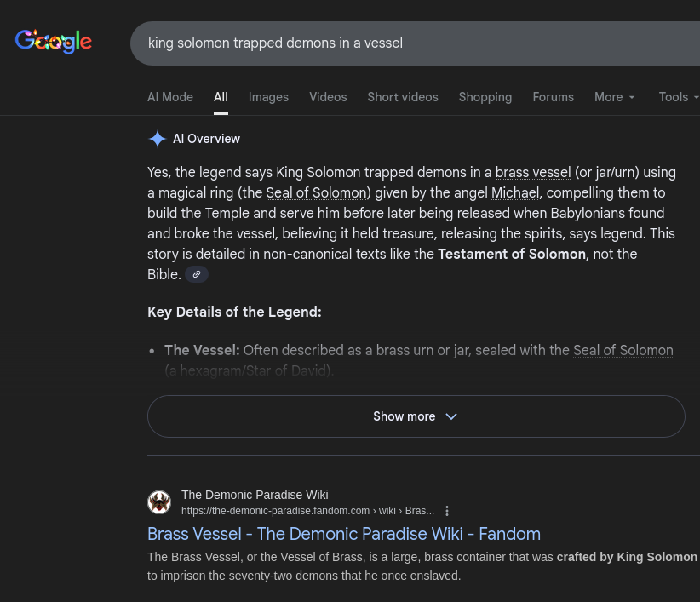
Task: Click the search box with the Solomon query
Action: [416, 43]
